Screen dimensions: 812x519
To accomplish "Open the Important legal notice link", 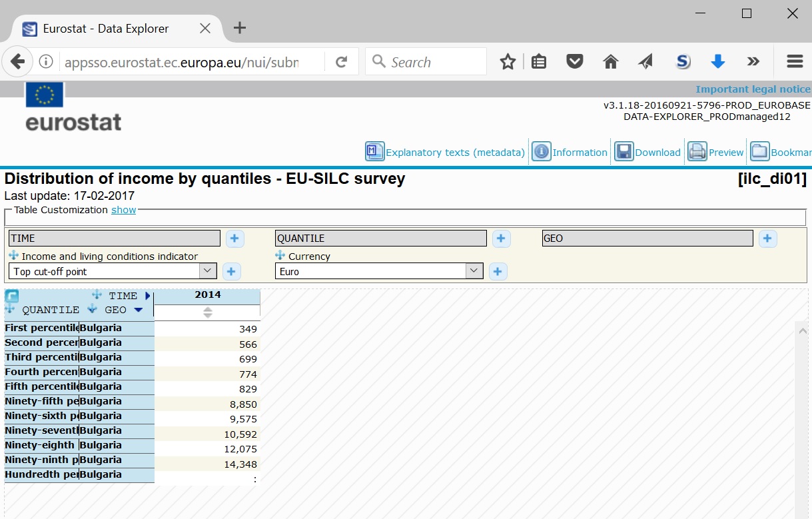I will [x=753, y=89].
